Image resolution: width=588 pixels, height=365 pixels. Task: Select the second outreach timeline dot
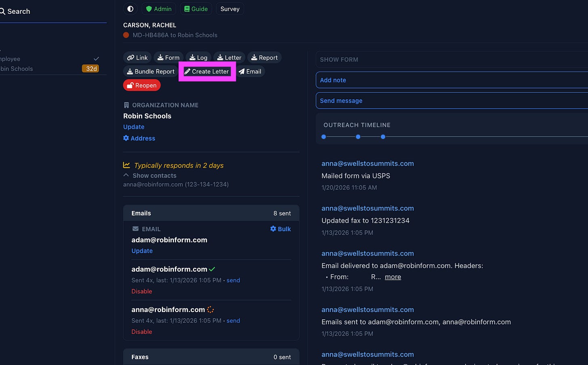coord(358,137)
